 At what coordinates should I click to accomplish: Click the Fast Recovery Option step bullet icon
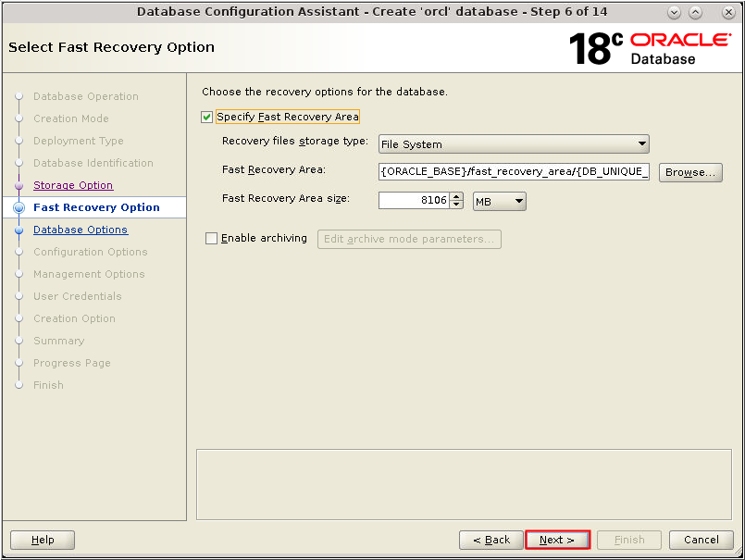click(19, 207)
